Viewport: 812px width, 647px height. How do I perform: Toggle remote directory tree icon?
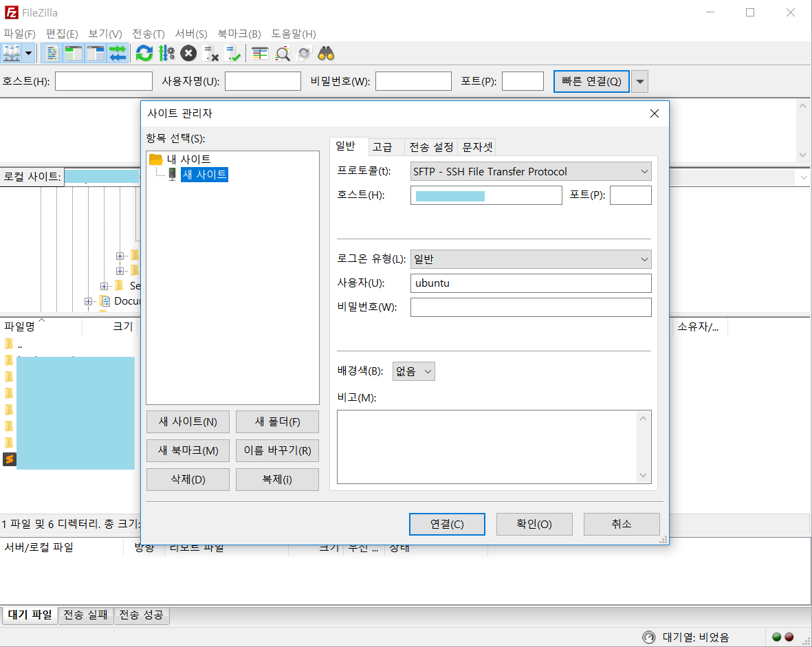click(x=96, y=54)
